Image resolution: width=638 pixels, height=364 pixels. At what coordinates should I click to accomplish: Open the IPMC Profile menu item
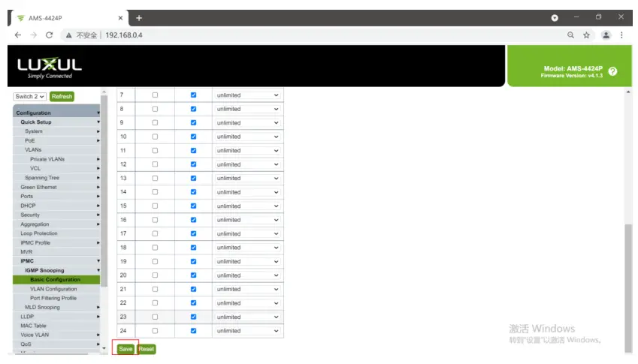56,243
